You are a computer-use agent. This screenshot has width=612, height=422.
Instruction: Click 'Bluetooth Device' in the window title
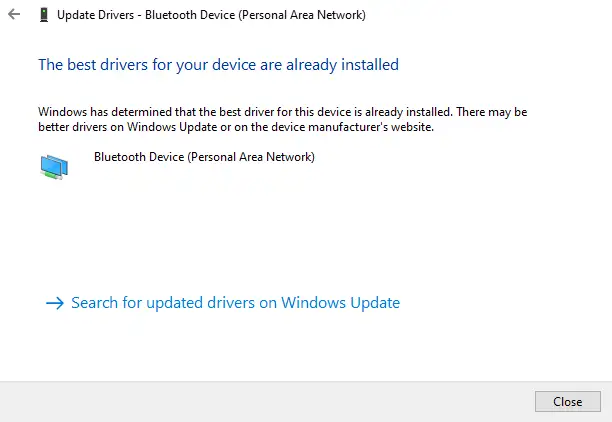pyautogui.click(x=190, y=15)
